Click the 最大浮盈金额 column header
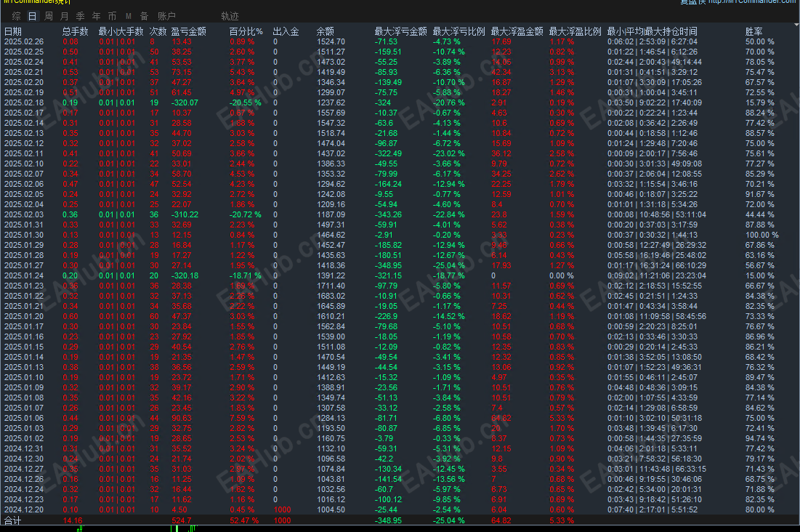The height and width of the screenshot is (532, 800). (x=517, y=32)
